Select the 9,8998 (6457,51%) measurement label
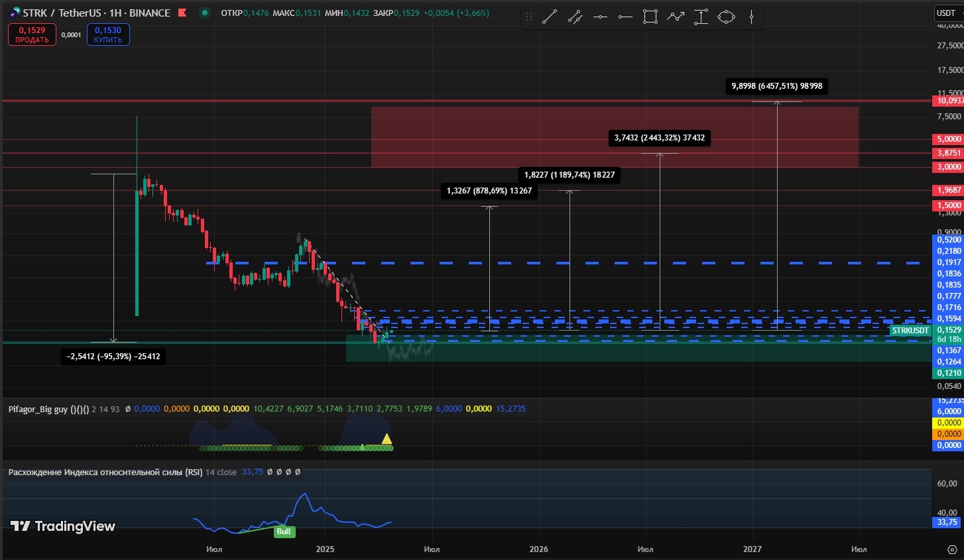The image size is (964, 560). 776,86
